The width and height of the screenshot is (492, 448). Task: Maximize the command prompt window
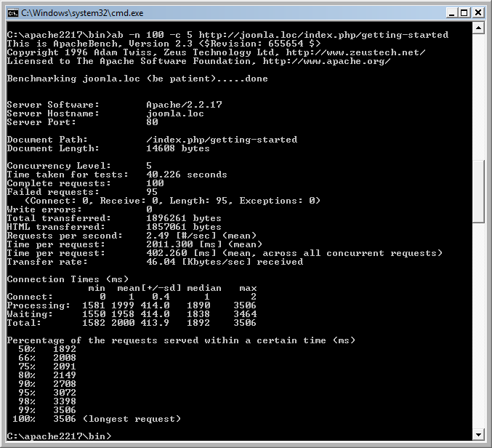(x=463, y=12)
